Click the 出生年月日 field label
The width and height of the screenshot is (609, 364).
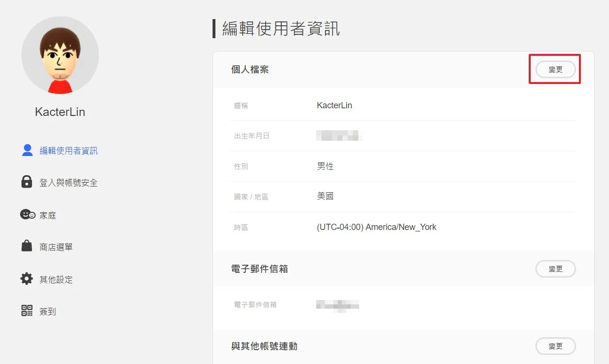point(252,136)
